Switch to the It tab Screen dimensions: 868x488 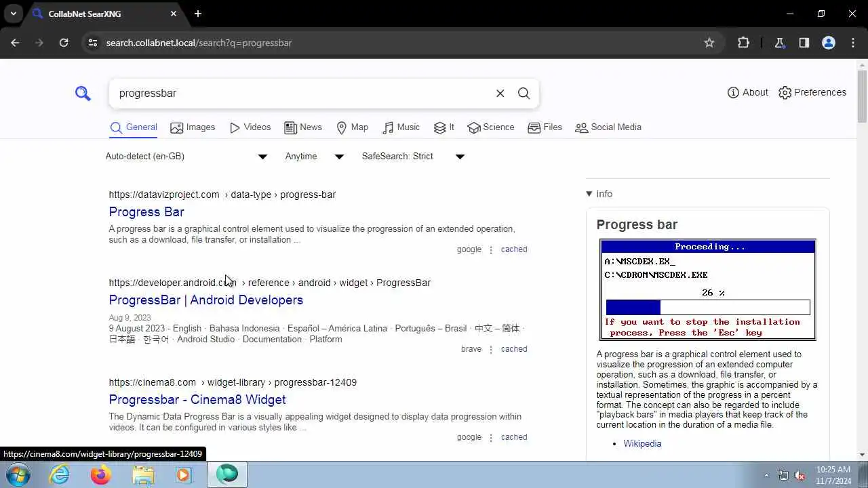tap(444, 127)
